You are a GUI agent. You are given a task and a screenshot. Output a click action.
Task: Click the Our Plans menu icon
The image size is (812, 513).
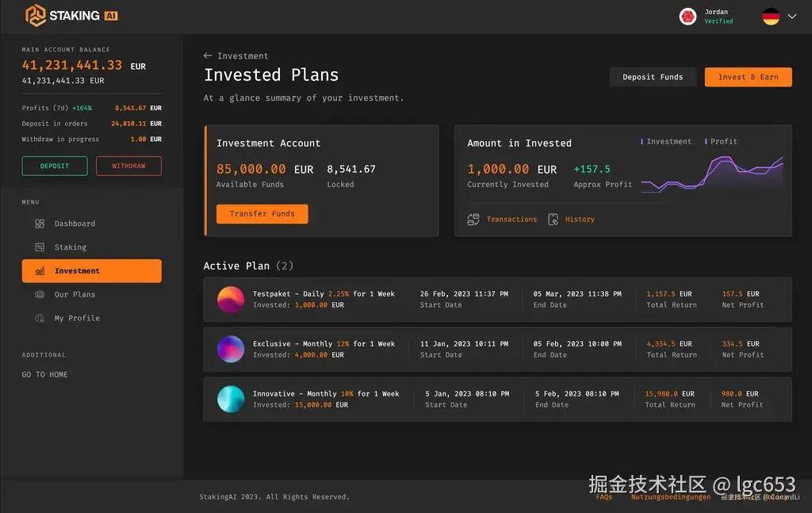click(x=40, y=294)
